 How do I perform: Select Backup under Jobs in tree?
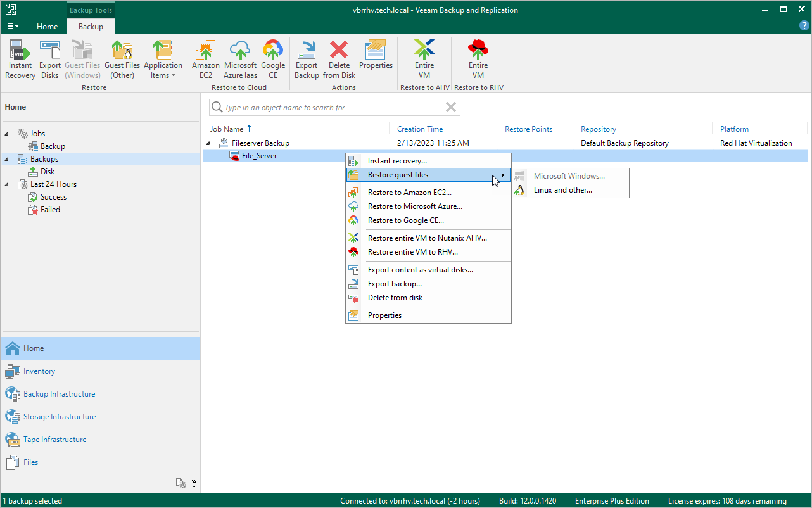47,146
